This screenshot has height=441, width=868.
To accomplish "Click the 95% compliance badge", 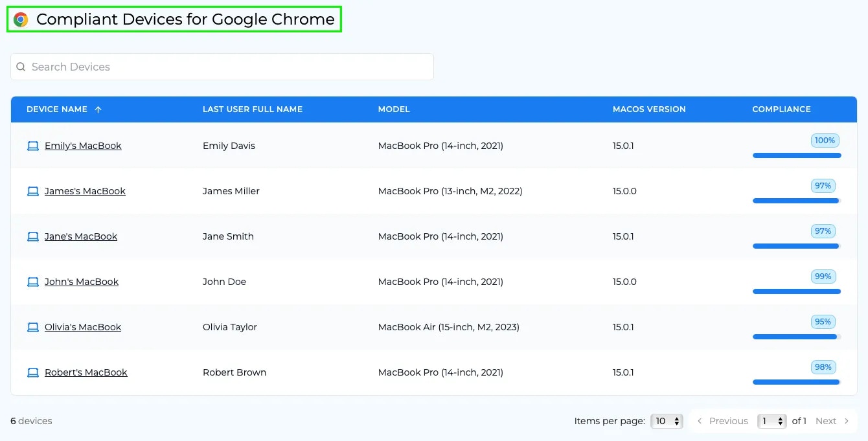I will point(823,322).
